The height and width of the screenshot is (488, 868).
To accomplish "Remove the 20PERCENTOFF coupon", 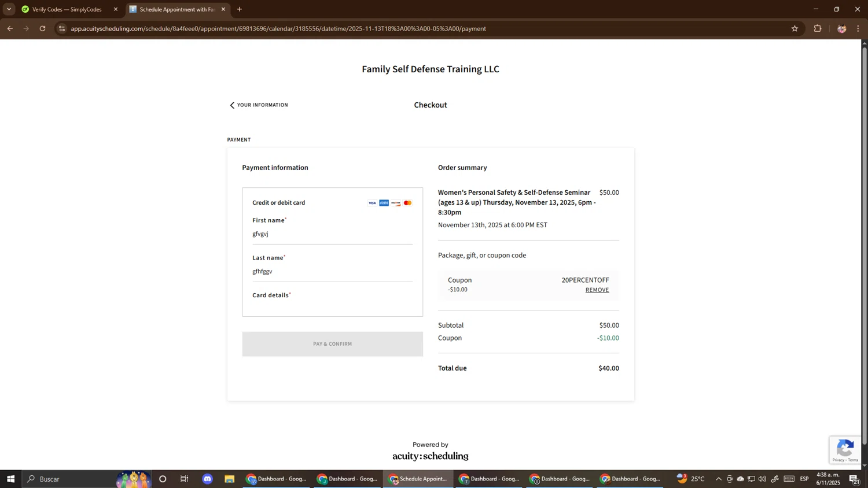I will tap(597, 290).
